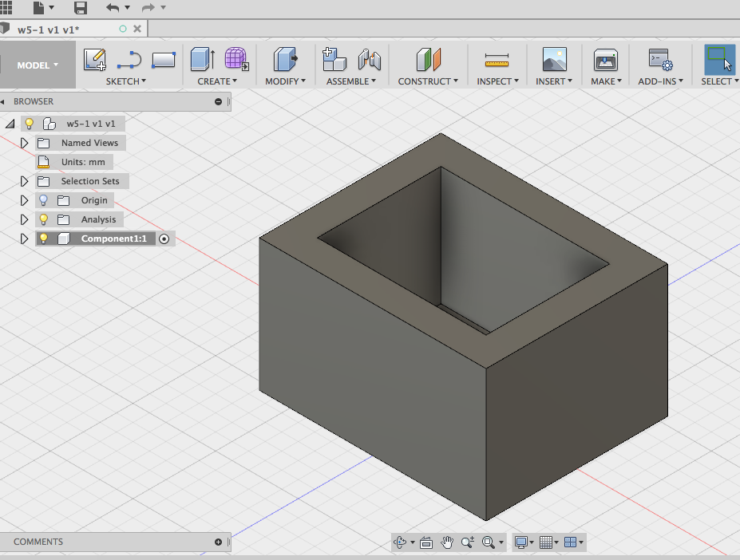Open the INSPECT menu
Screen dimensions: 740x560
497,81
